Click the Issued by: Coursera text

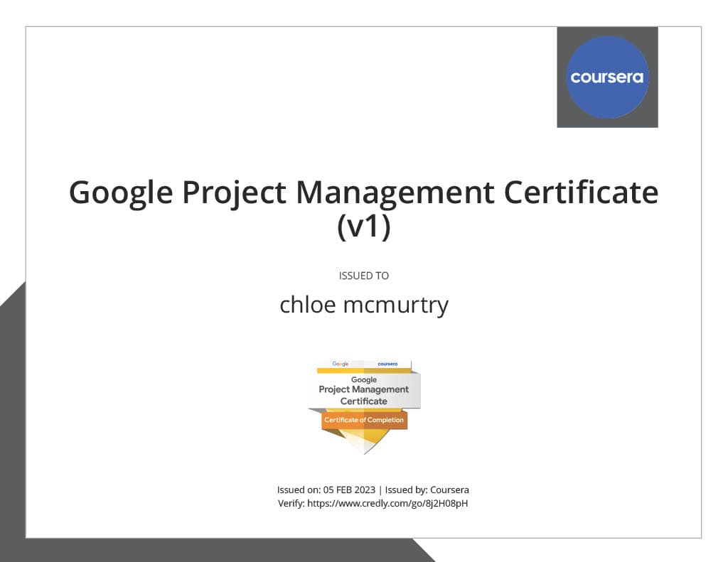pos(427,490)
